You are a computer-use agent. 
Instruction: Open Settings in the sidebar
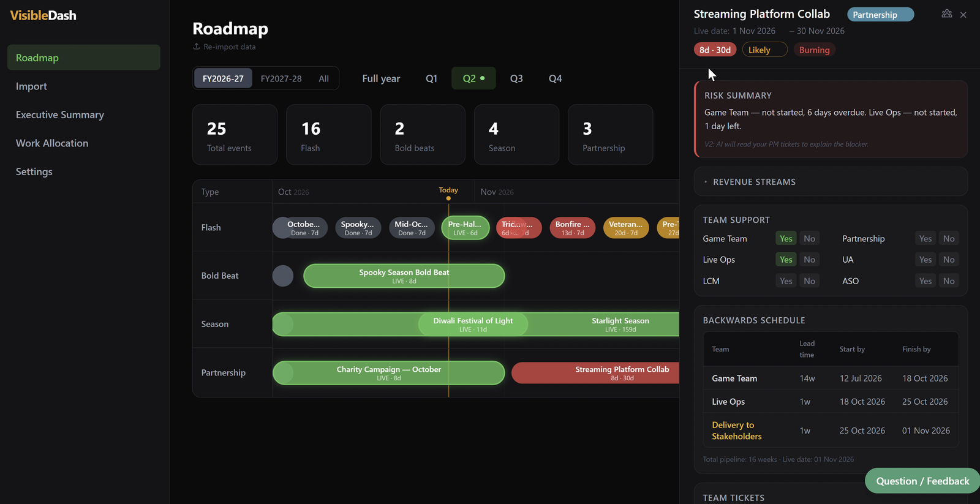click(84, 171)
